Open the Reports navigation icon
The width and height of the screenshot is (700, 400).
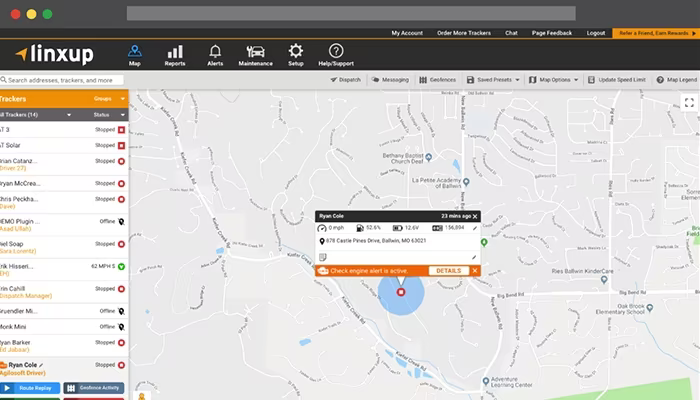pyautogui.click(x=175, y=55)
